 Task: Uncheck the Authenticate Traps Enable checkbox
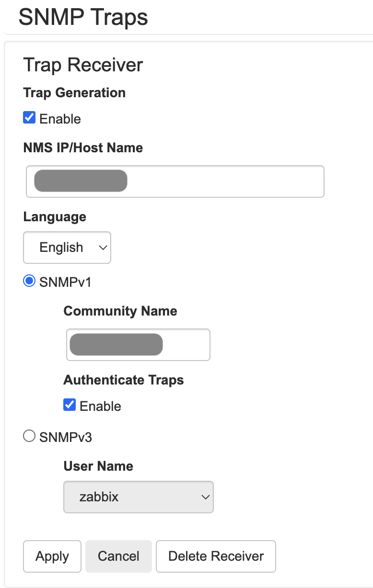point(70,405)
